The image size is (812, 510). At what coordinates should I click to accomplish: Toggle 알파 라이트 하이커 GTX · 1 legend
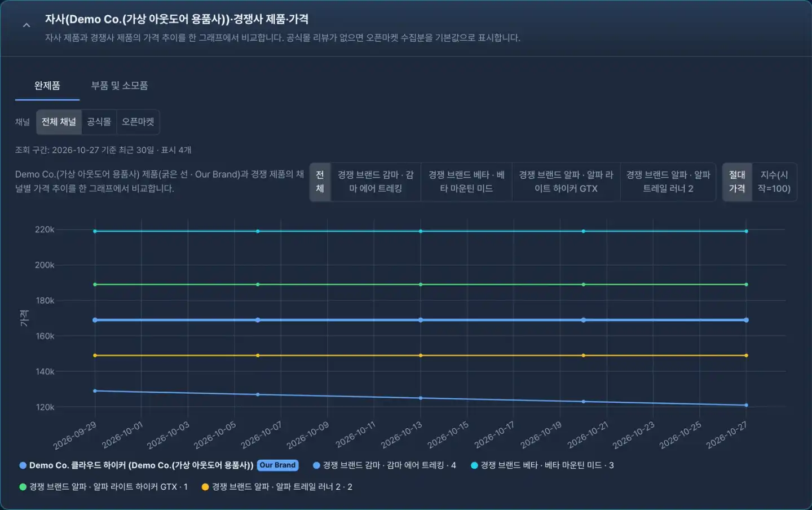pyautogui.click(x=103, y=487)
